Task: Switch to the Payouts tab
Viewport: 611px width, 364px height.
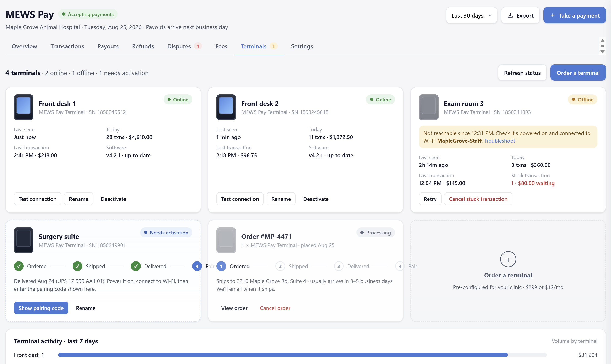Action: click(x=108, y=46)
